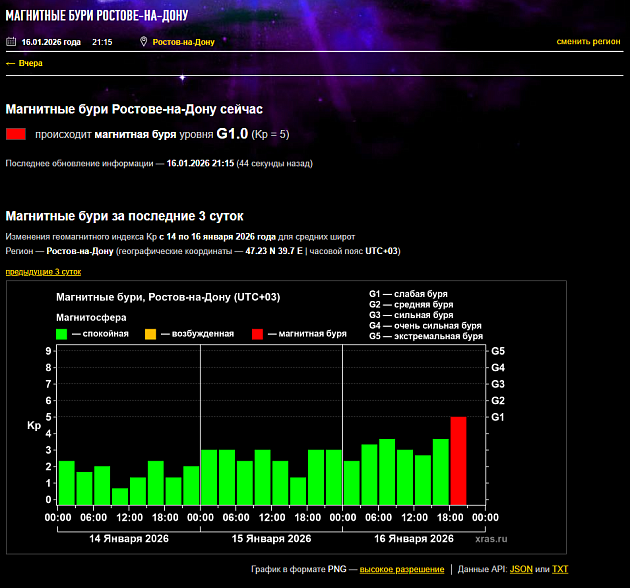Open высокое разрешение chart link
Viewport: 630px width, 588px height.
(402, 569)
